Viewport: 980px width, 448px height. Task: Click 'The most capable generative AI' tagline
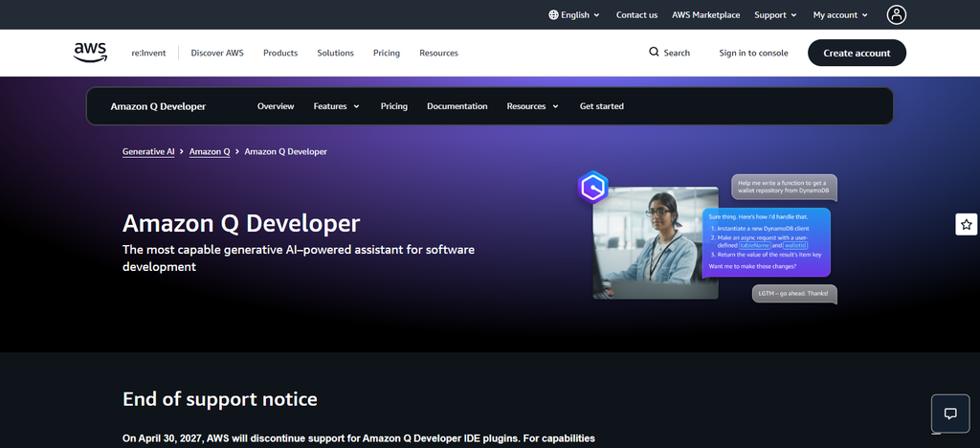tap(299, 258)
